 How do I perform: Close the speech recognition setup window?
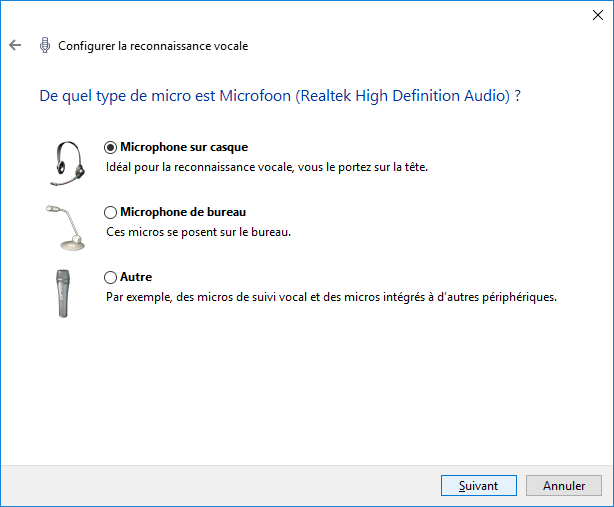point(598,15)
